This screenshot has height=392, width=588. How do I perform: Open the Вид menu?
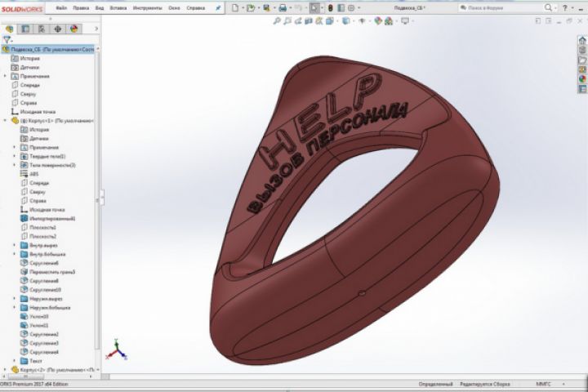point(100,7)
